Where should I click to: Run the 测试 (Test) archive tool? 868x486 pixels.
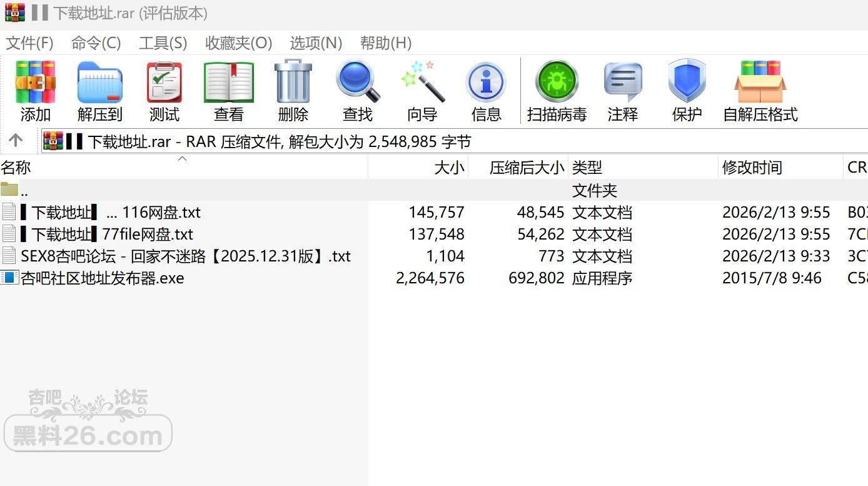tap(164, 82)
